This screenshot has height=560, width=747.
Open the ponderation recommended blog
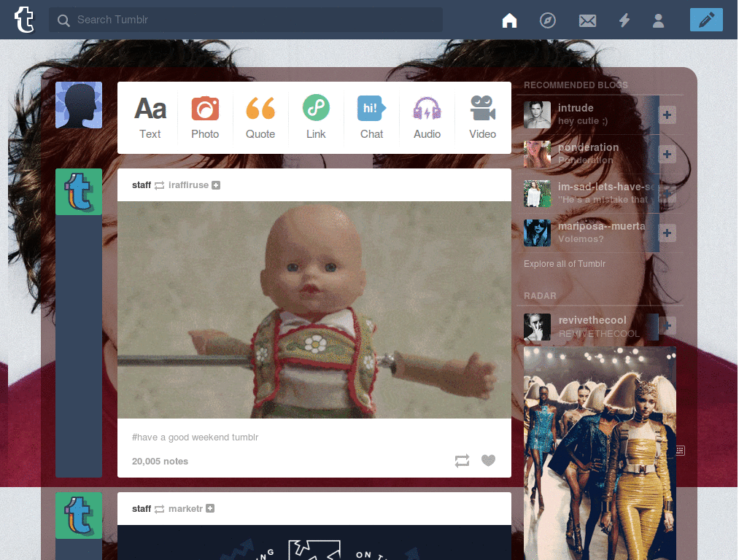[589, 147]
